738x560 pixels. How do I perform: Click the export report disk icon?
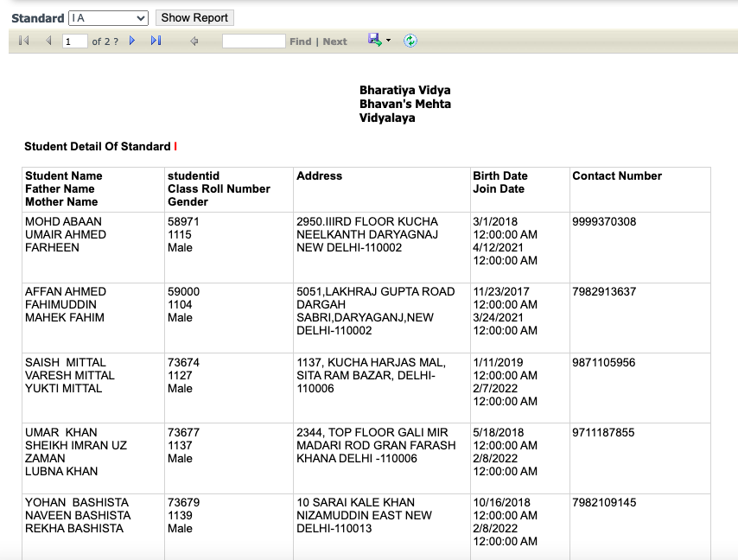375,40
